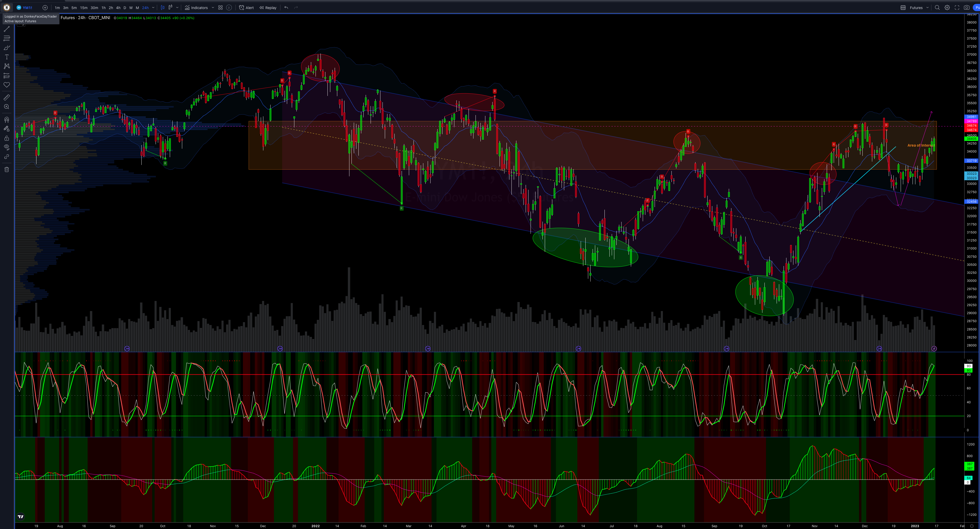Hide all drawings with eye icon
980x529 pixels.
pos(6,147)
